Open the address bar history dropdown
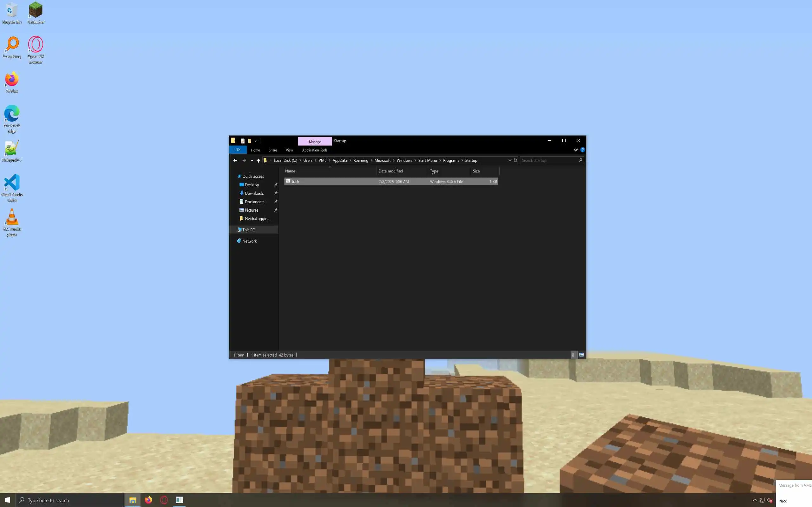This screenshot has height=507, width=812. point(510,160)
